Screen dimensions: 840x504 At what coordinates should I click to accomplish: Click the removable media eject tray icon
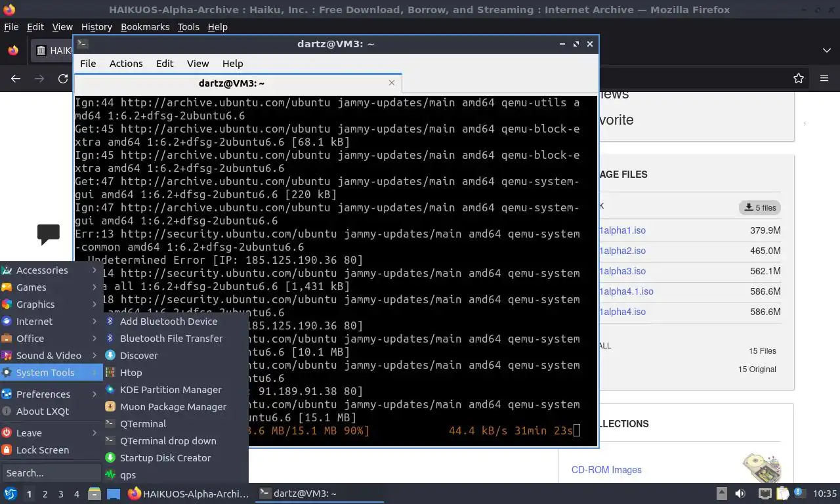point(721,493)
